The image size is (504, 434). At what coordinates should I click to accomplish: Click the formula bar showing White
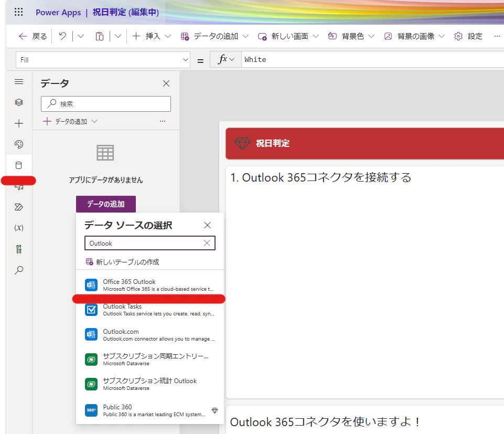point(372,59)
